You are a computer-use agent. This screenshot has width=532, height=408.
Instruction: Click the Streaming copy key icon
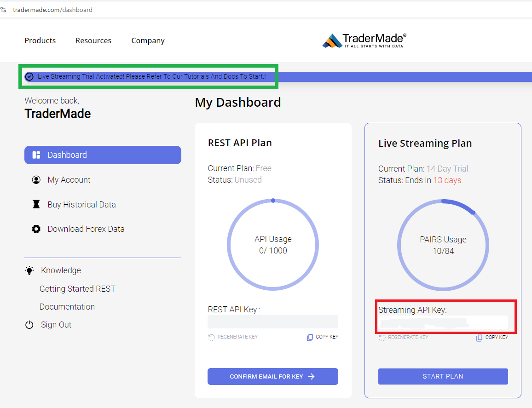[479, 338]
